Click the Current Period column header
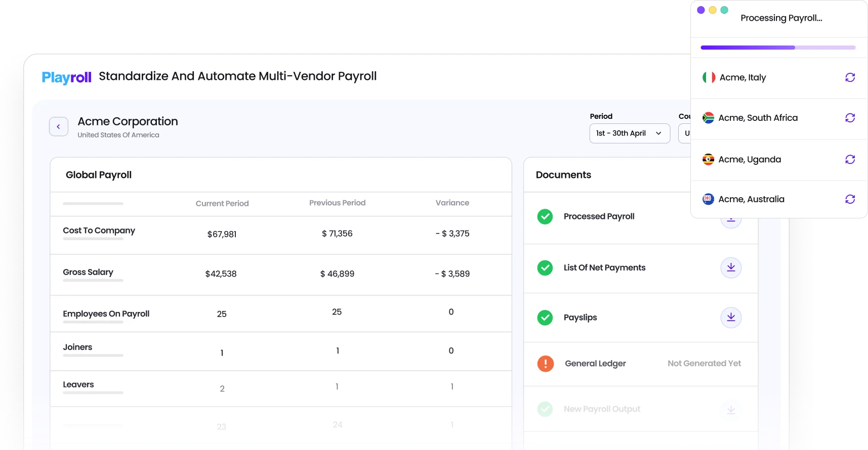The height and width of the screenshot is (450, 868). pos(222,203)
